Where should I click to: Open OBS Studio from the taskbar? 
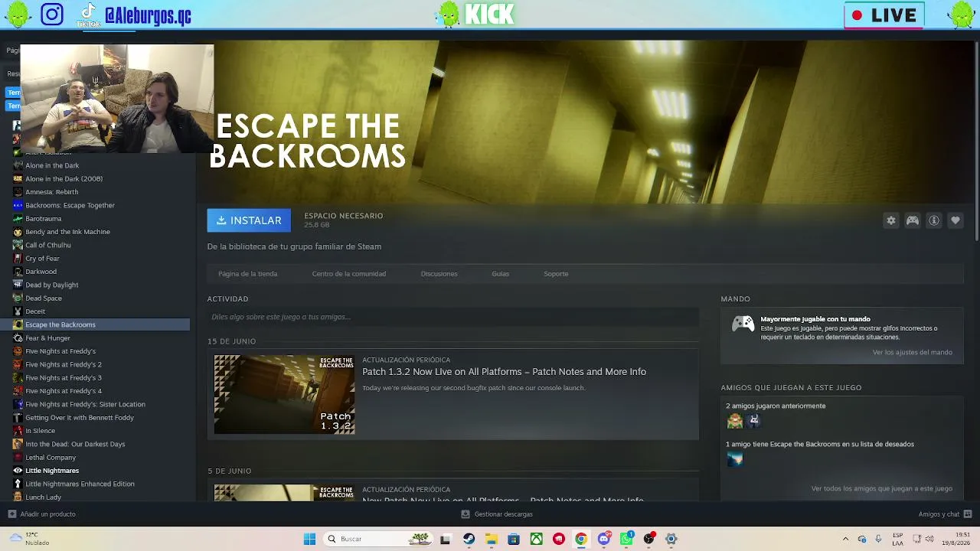tap(649, 539)
